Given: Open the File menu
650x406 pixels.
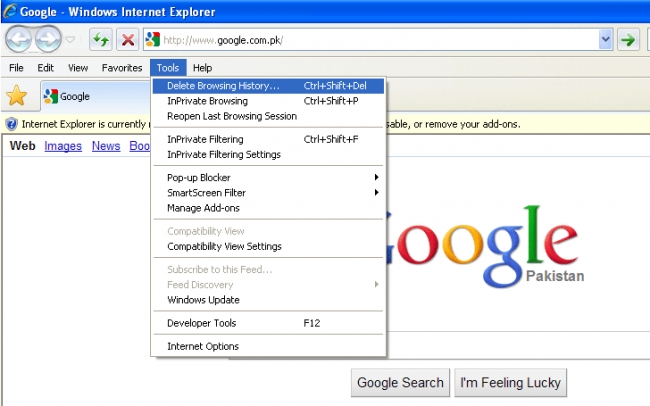Looking at the screenshot, I should [x=16, y=68].
